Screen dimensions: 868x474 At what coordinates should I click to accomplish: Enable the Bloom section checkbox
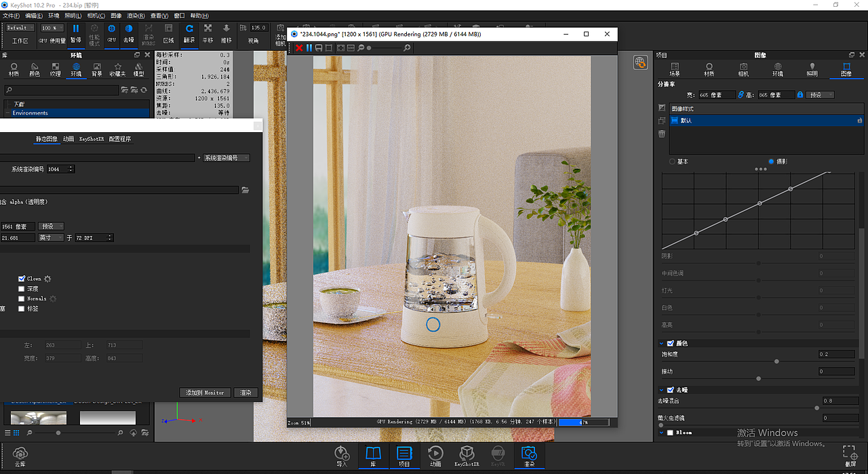pyautogui.click(x=671, y=433)
